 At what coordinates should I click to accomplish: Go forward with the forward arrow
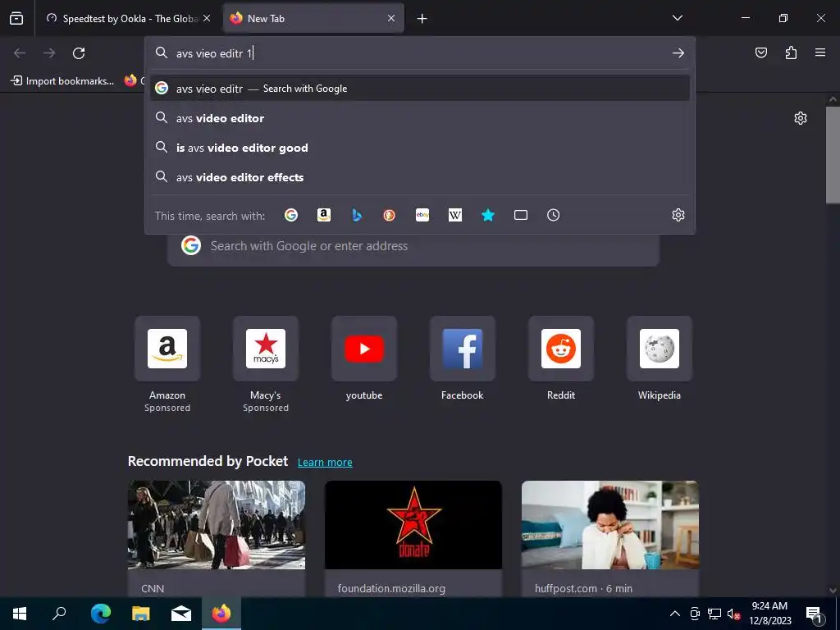(49, 53)
